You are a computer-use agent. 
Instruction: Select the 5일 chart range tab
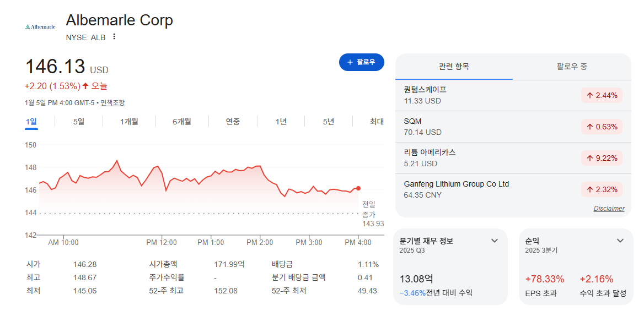[x=78, y=121]
